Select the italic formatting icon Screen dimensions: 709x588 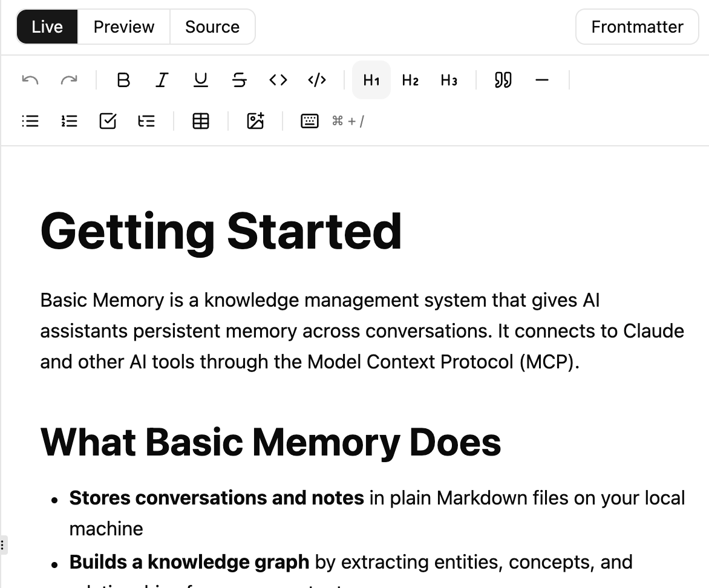coord(162,79)
